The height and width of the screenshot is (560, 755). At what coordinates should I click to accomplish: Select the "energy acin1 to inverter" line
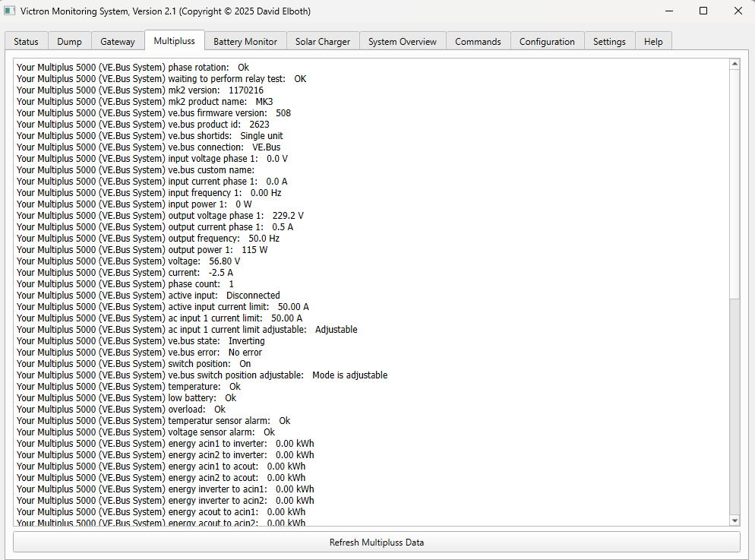click(x=165, y=444)
